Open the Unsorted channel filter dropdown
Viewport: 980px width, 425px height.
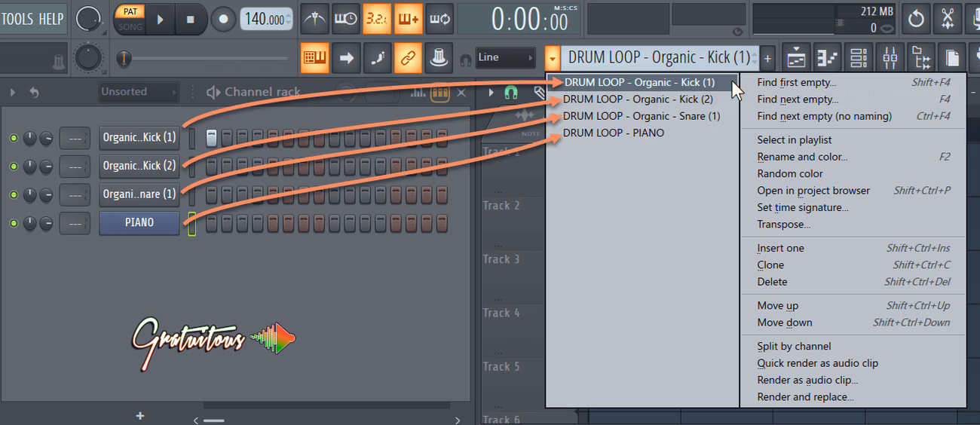139,92
